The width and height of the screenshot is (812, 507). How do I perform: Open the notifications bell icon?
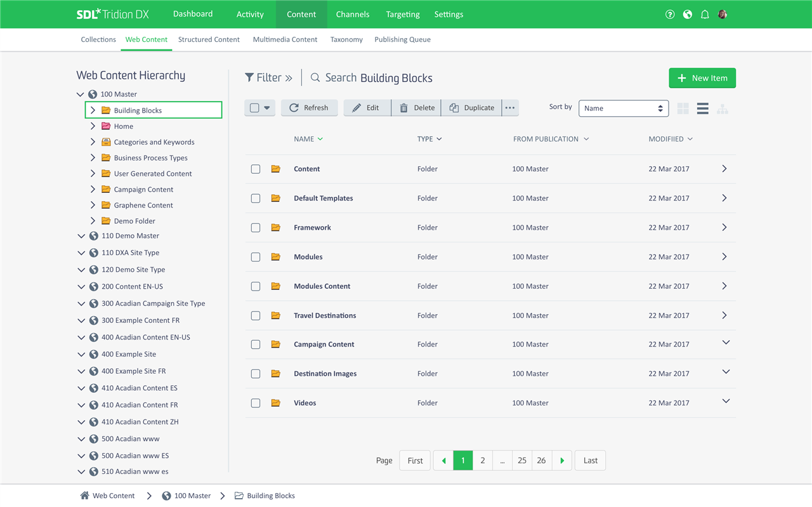pos(705,14)
